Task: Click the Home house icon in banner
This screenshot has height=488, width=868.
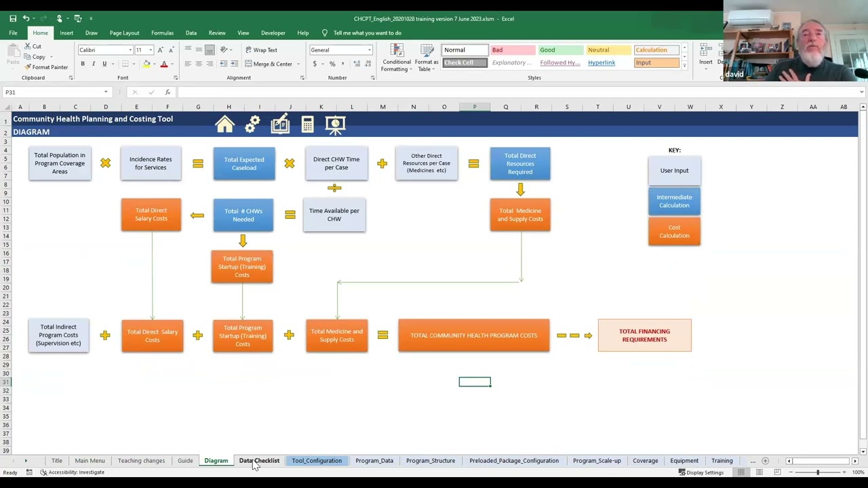Action: [x=224, y=124]
